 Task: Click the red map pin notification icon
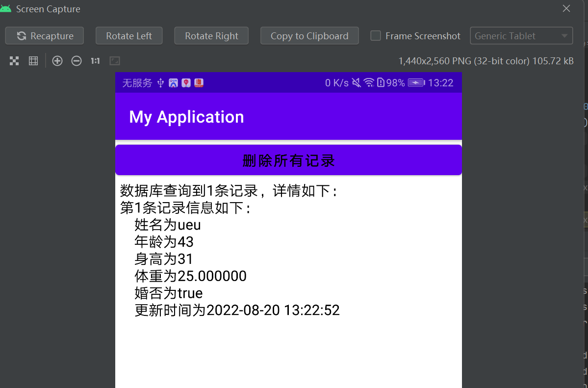186,83
